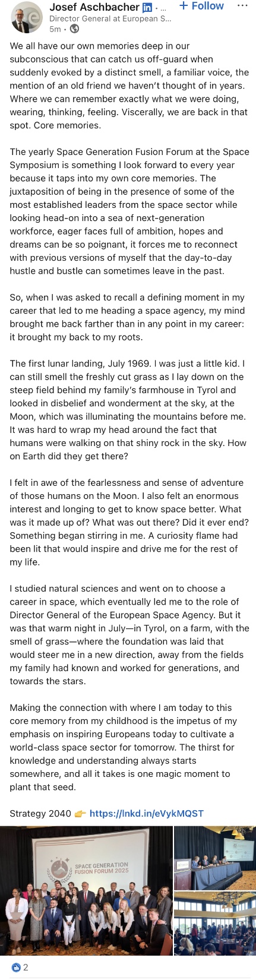Click Josef Aschbacher's profile photo
The width and height of the screenshot is (256, 980).
[x=27, y=17]
